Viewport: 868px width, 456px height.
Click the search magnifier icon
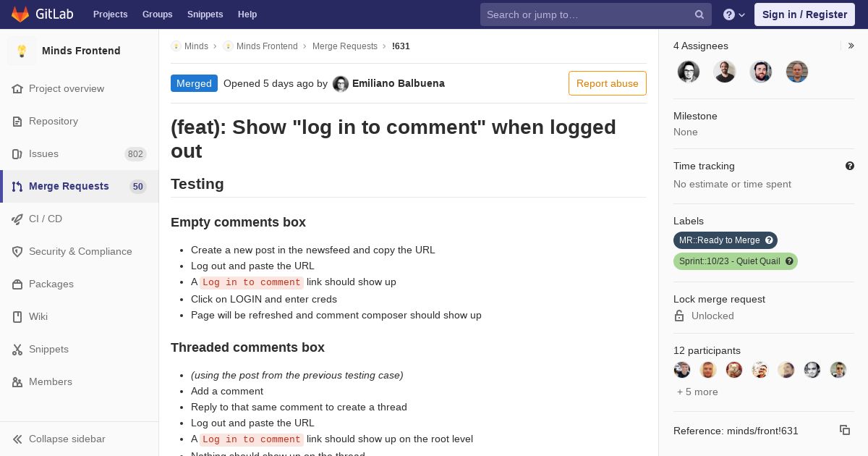(x=699, y=14)
